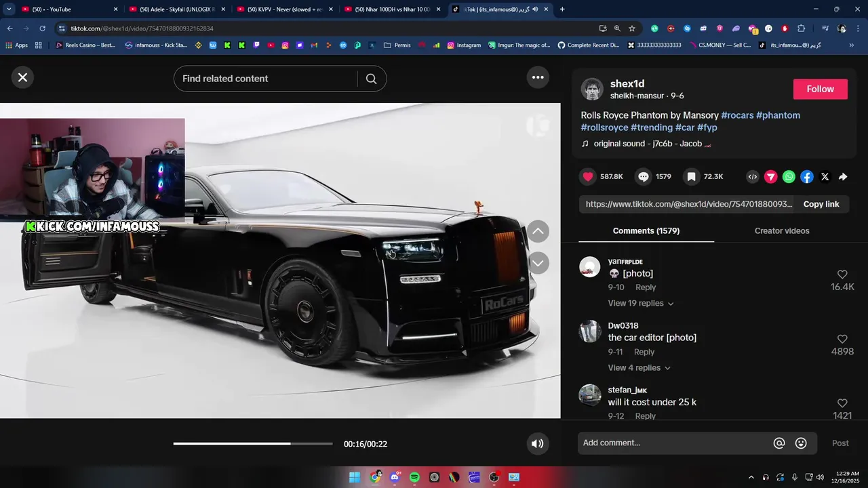The image size is (868, 488).
Task: Click in the Add comment field
Action: [x=675, y=443]
